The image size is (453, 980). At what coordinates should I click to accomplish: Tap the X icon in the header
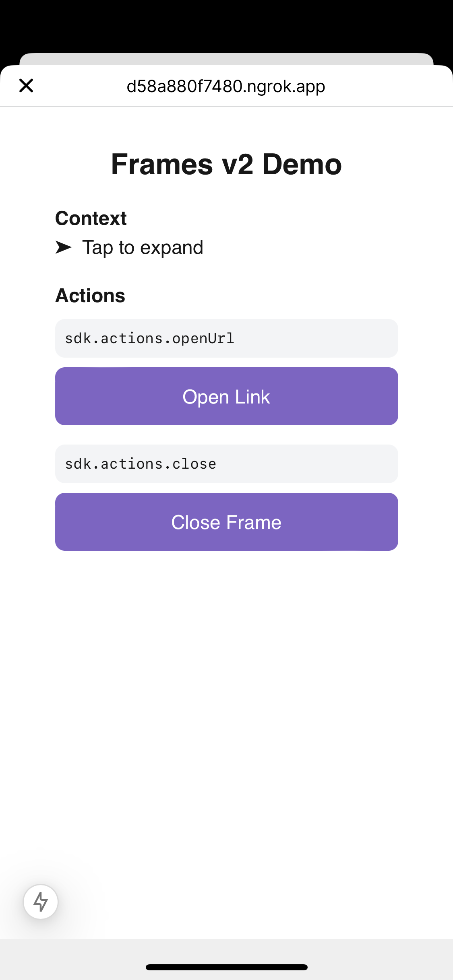tap(26, 86)
